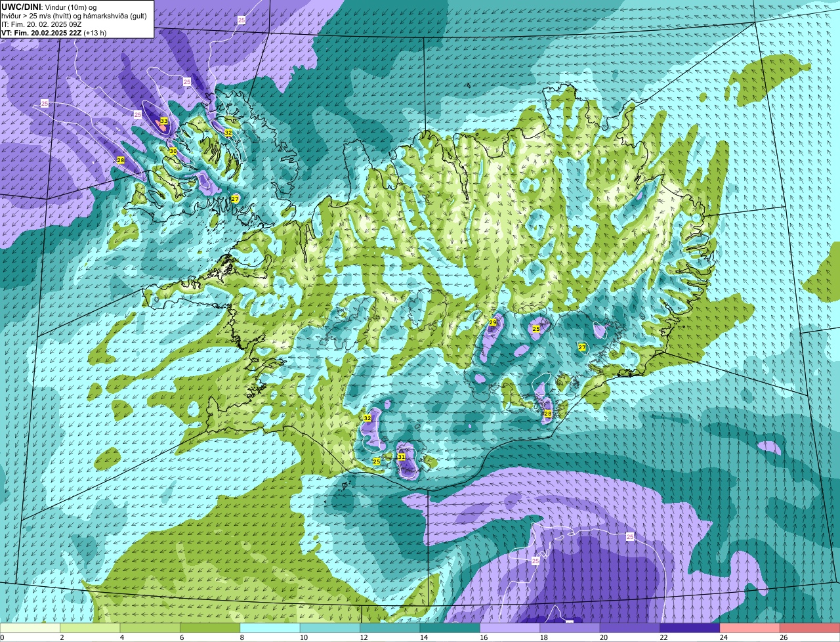This screenshot has width=840, height=642.
Task: Click the yellow 31 max gust label
Action: tap(401, 457)
